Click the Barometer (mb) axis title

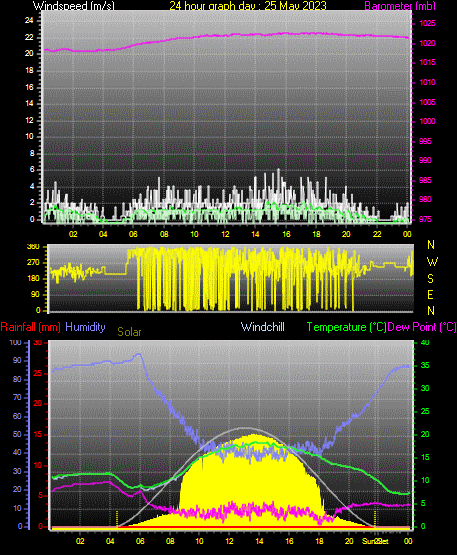coord(400,6)
